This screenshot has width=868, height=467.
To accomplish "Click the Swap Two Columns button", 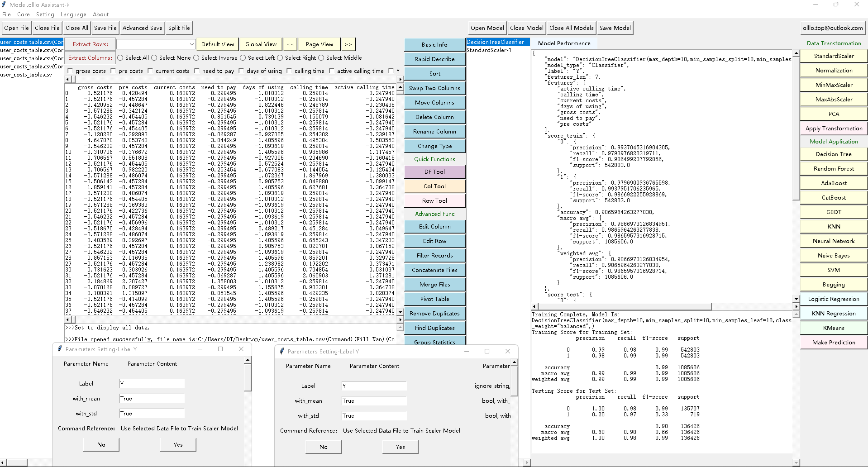I will [x=434, y=88].
